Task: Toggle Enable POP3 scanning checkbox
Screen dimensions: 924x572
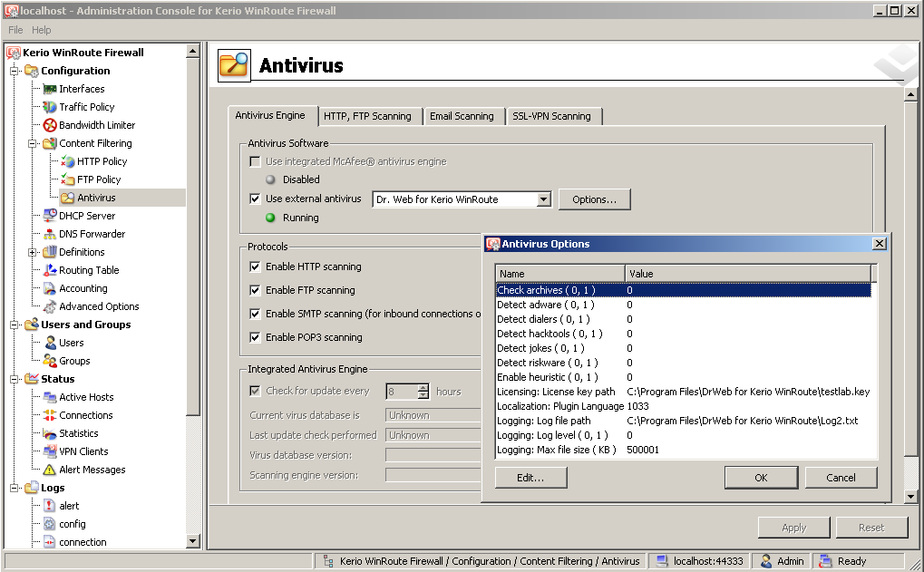Action: click(255, 337)
